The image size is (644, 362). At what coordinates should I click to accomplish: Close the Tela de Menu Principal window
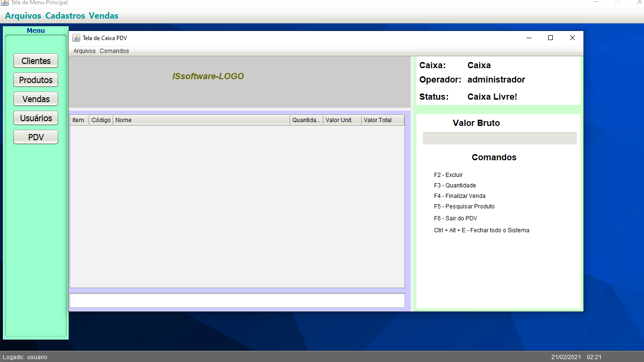click(639, 2)
